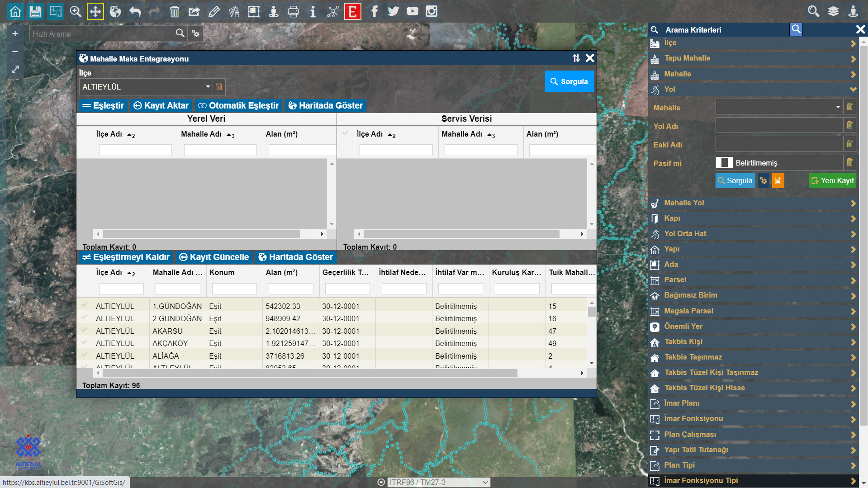Click the save disk icon in the toolbar
This screenshot has height=488, width=868.
(x=35, y=11)
